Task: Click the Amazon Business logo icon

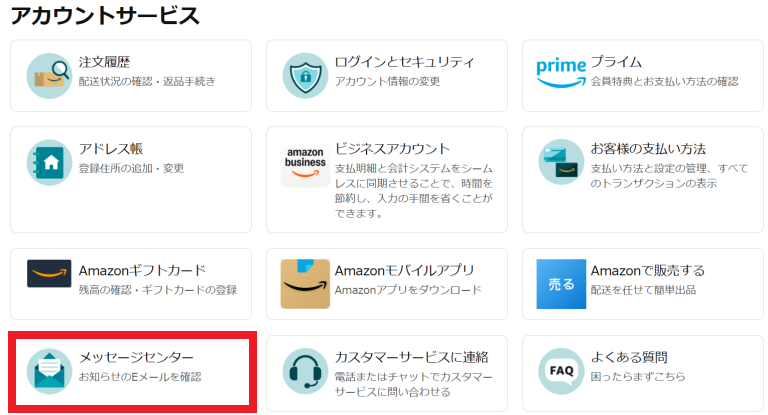Action: [x=305, y=163]
